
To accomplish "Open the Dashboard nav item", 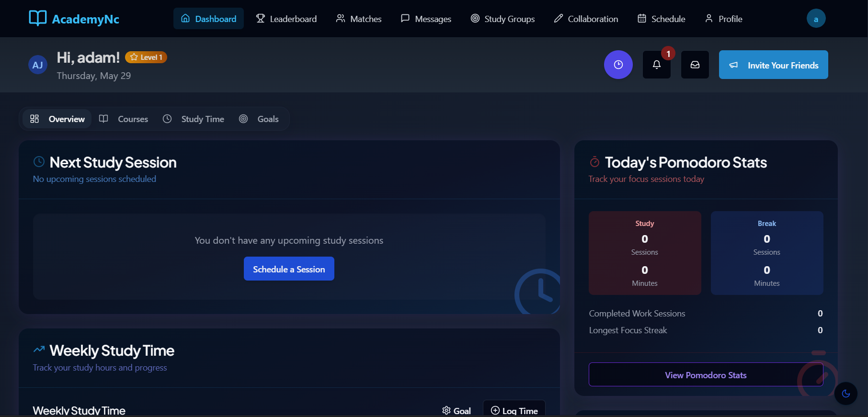I will [208, 19].
